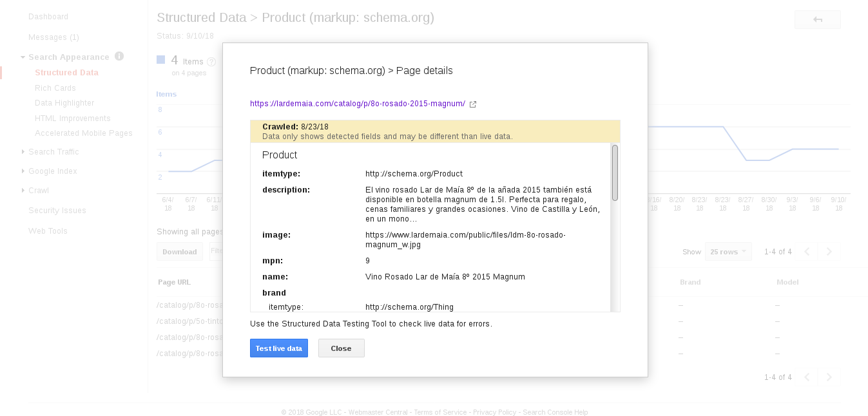Click the dialog's vertical scrollbar thumb
Image resolution: width=868 pixels, height=416 pixels.
pos(615,173)
